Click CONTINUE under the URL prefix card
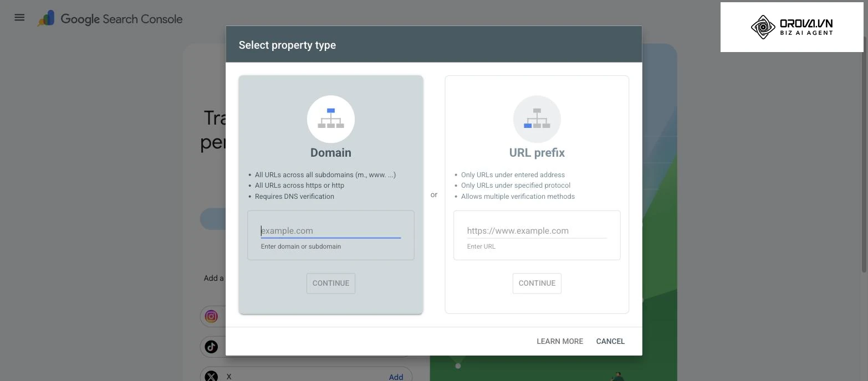This screenshot has width=868, height=381. click(x=537, y=283)
